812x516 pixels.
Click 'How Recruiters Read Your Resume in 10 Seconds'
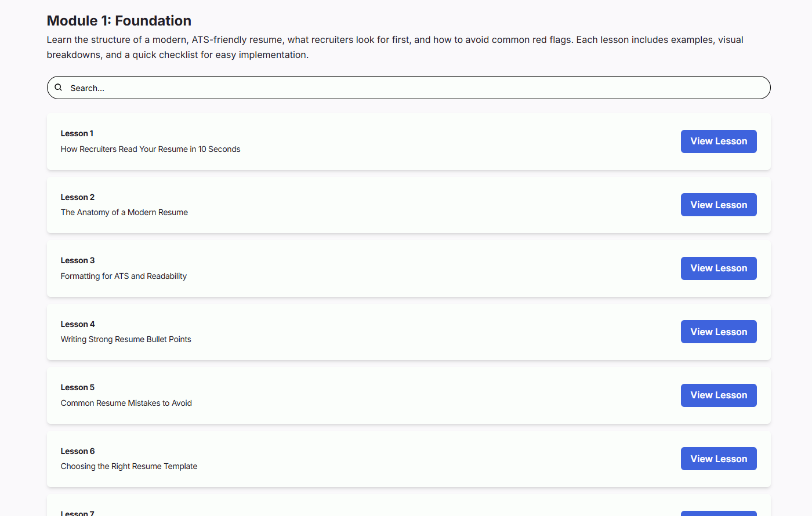click(150, 149)
